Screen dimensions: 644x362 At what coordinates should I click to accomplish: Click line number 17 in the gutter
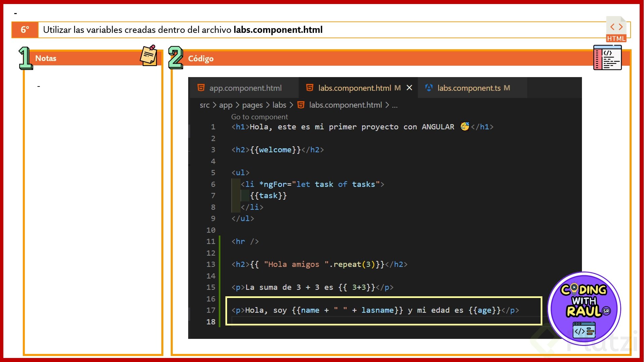pos(211,310)
